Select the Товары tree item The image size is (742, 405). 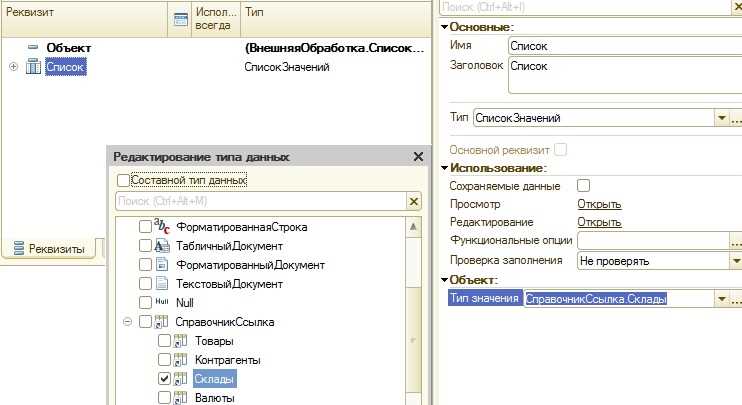pyautogui.click(x=214, y=341)
